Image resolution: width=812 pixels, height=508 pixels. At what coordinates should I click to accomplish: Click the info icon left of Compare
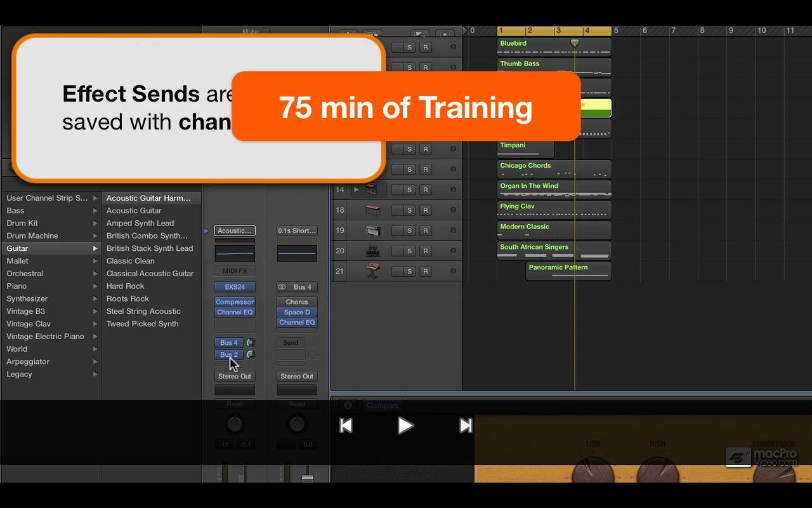point(348,405)
